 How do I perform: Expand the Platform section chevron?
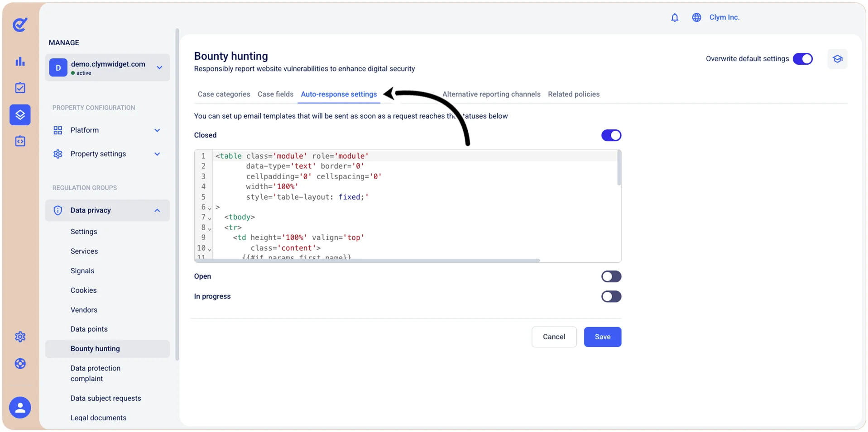pyautogui.click(x=157, y=130)
